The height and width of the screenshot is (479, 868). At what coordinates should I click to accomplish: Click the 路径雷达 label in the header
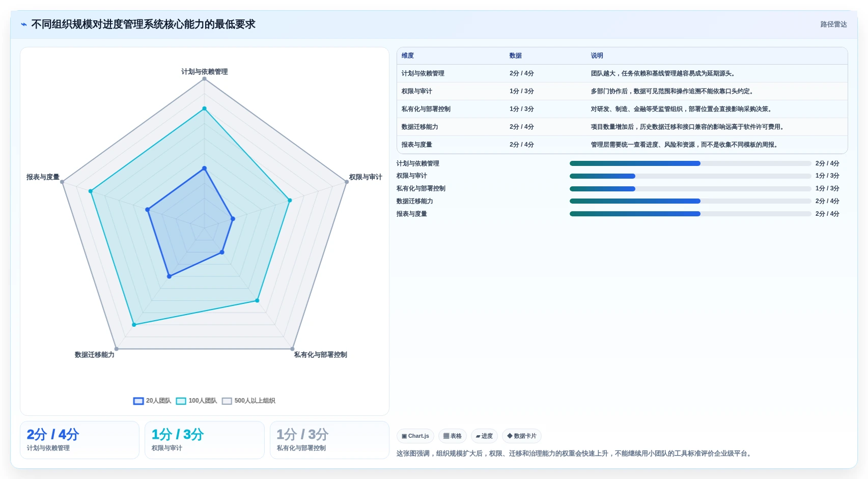tap(833, 24)
